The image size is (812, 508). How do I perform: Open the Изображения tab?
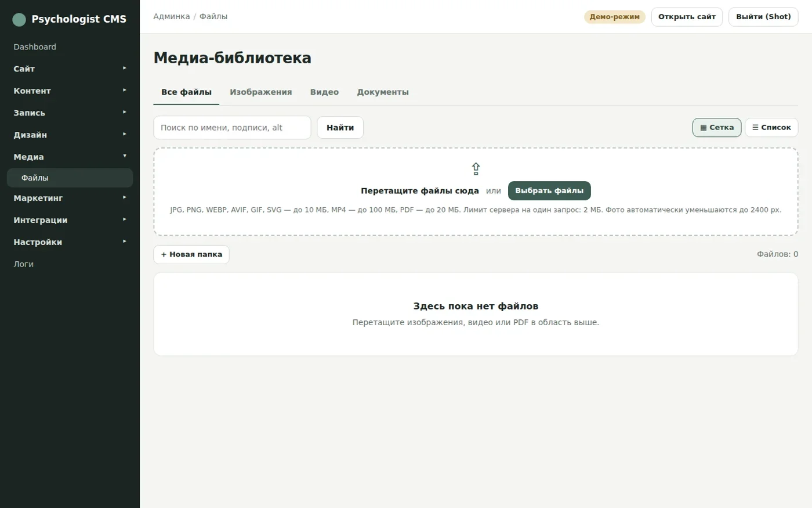(261, 92)
